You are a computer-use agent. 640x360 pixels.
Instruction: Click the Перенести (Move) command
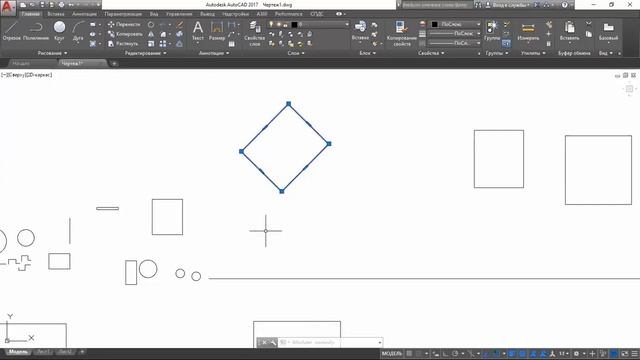(124, 24)
